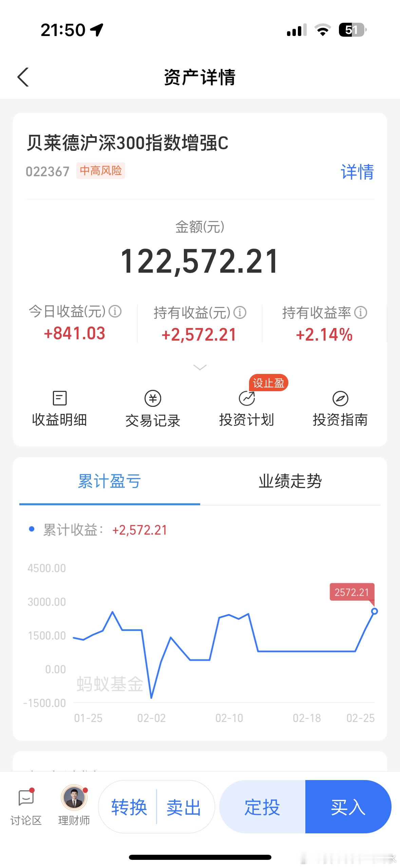
Task: Tap info icon beside 持有收益率
Action: pyautogui.click(x=361, y=312)
